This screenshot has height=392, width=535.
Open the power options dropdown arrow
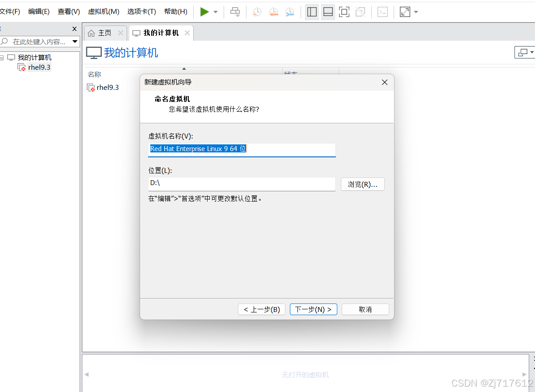coord(216,12)
